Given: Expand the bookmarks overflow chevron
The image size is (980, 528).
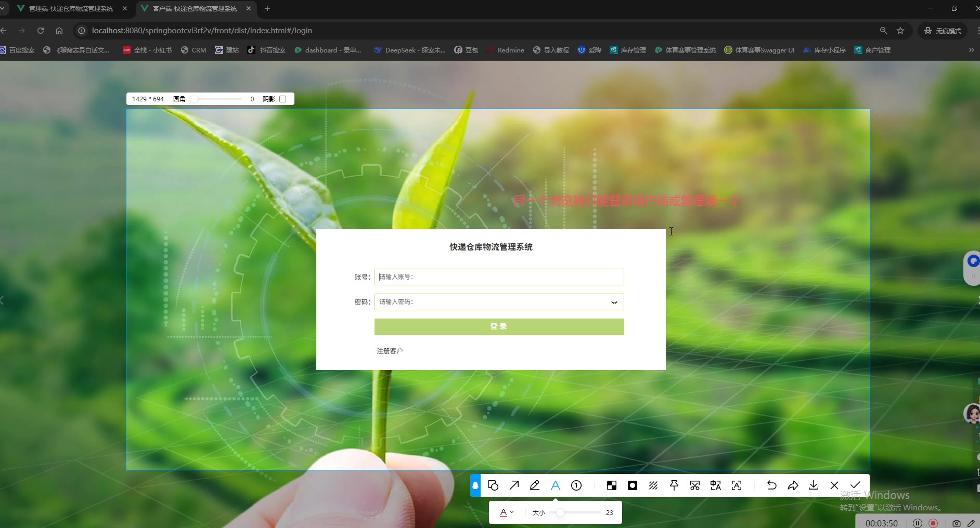Looking at the screenshot, I should tap(971, 50).
